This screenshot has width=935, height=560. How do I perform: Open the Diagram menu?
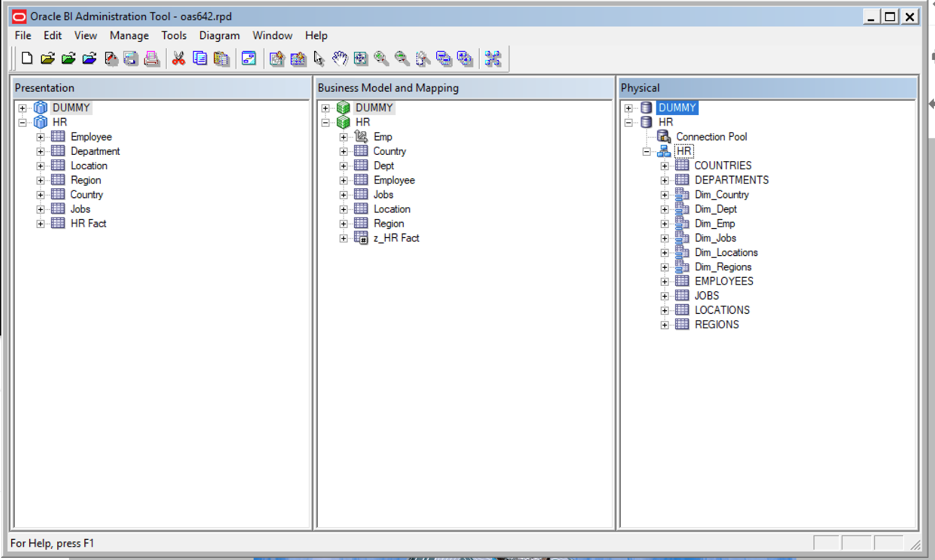coord(219,36)
